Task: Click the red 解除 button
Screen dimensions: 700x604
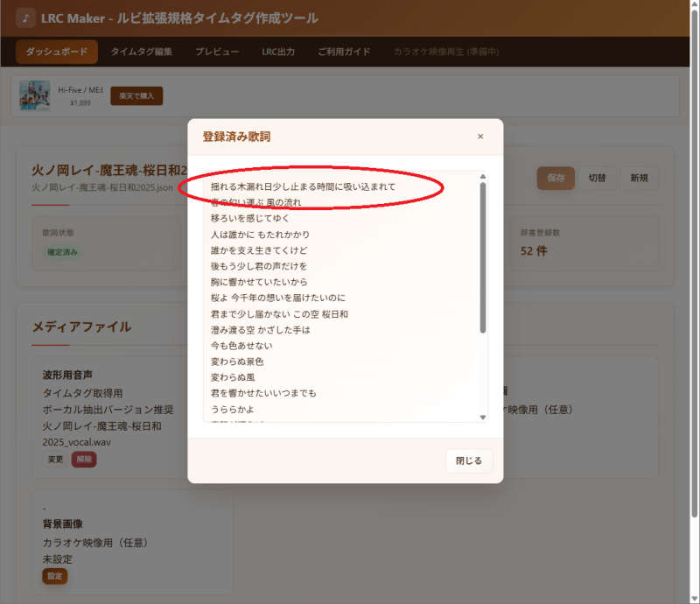Action: [84, 460]
